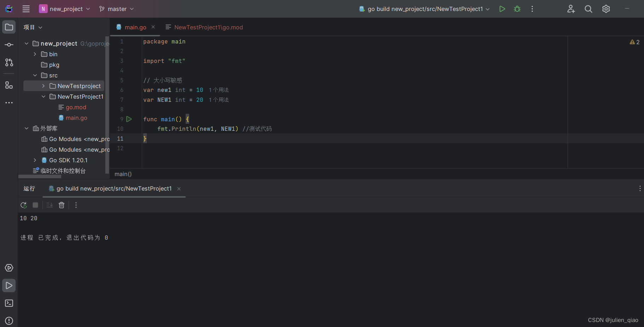This screenshot has height=327, width=644.
Task: Open more run actions menu
Action: point(532,9)
